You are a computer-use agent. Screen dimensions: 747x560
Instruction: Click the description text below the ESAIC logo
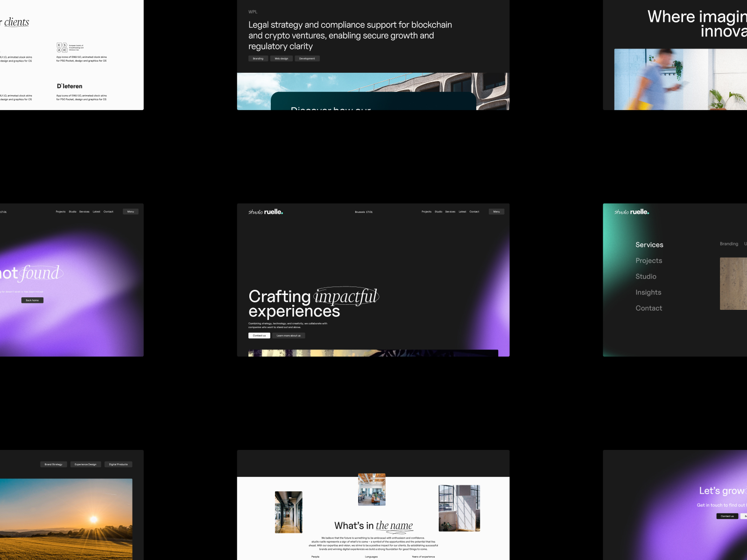coord(82,59)
